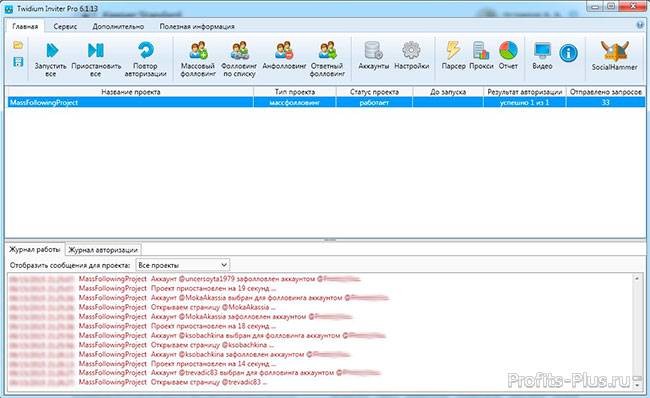The image size is (650, 398).
Task: Create a Массовый фолловинг project
Action: click(x=198, y=59)
